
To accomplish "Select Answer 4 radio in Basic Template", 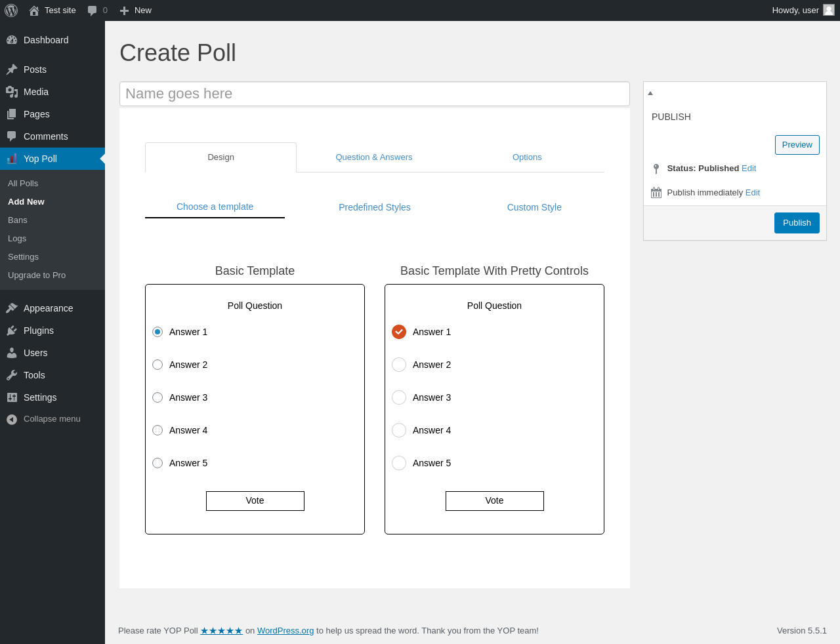I will 157,430.
